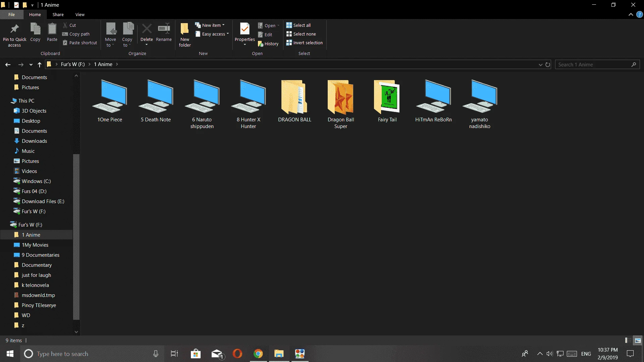Click the Search 1 Anime field

(x=597, y=64)
